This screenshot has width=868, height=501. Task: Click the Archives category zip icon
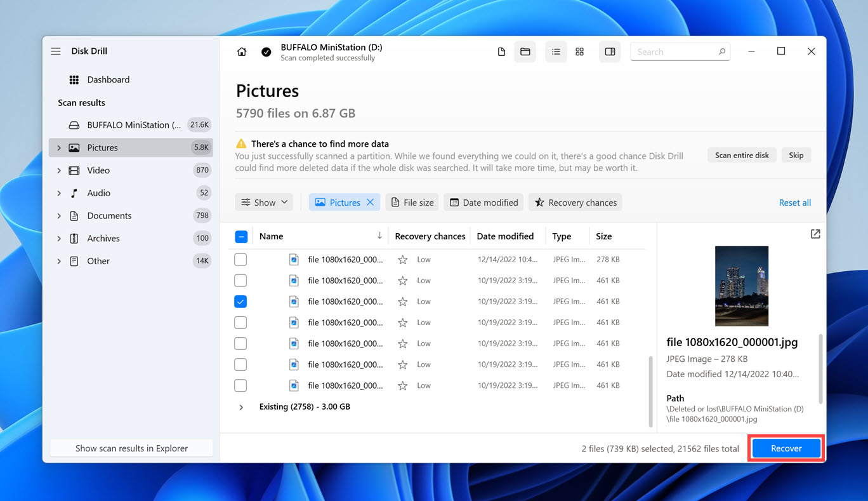pyautogui.click(x=74, y=239)
